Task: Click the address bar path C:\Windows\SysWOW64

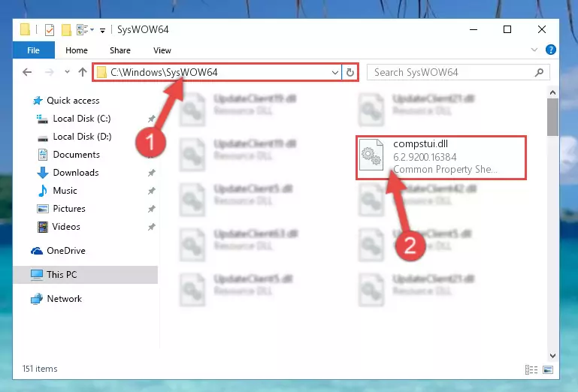Action: pos(164,72)
